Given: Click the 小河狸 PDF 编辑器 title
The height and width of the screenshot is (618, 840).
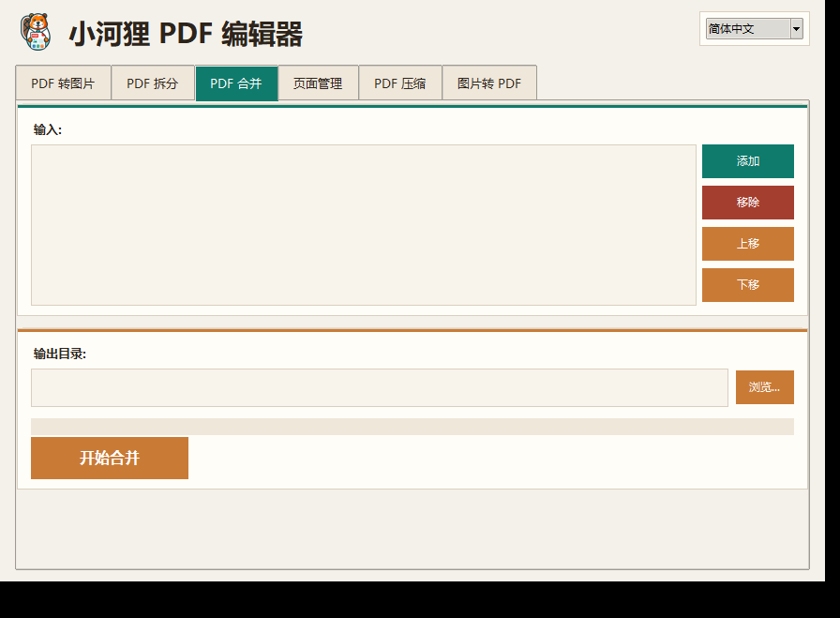Looking at the screenshot, I should [x=186, y=33].
